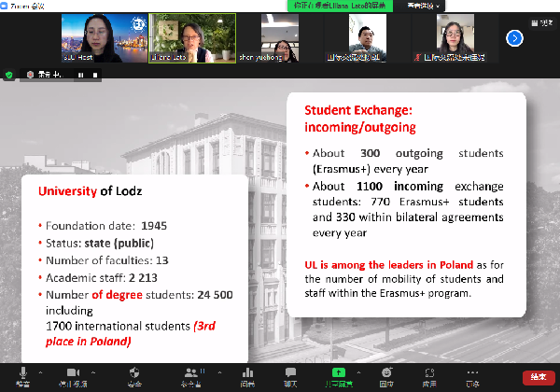Screen dimensions: 560x392
Task: Stop the recording
Action: 95,75
